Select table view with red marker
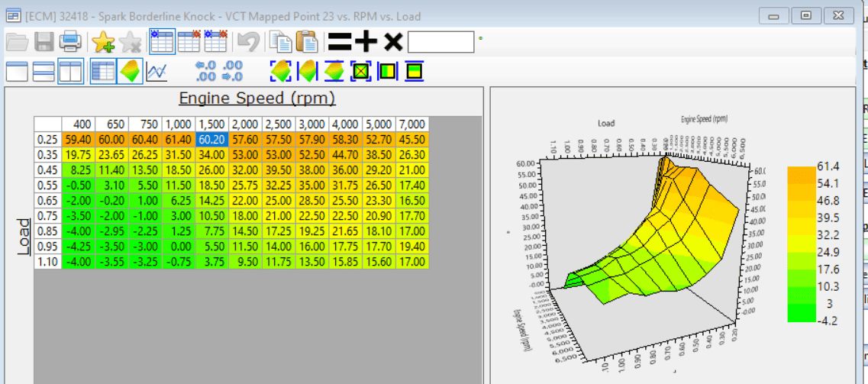 [x=189, y=41]
